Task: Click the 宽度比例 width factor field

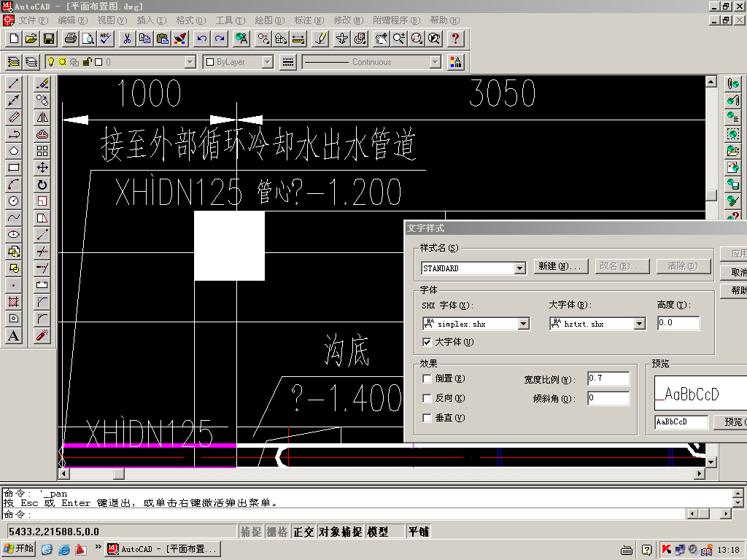Action: coord(608,378)
